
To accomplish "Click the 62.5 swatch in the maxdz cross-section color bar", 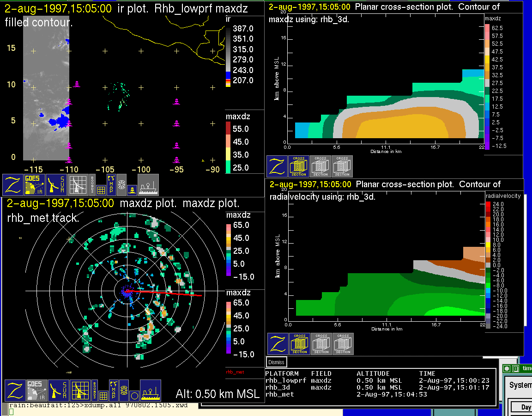I will pos(487,28).
